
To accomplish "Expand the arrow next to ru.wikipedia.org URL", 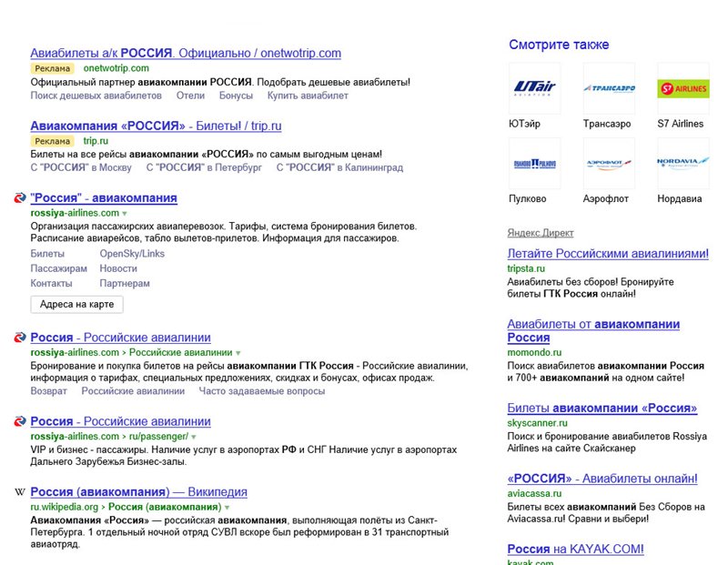I will [x=226, y=507].
